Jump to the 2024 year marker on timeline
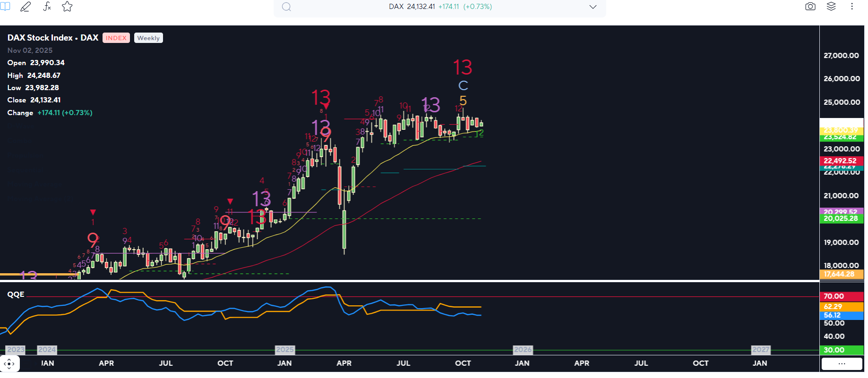Image resolution: width=868 pixels, height=378 pixels. [x=47, y=350]
